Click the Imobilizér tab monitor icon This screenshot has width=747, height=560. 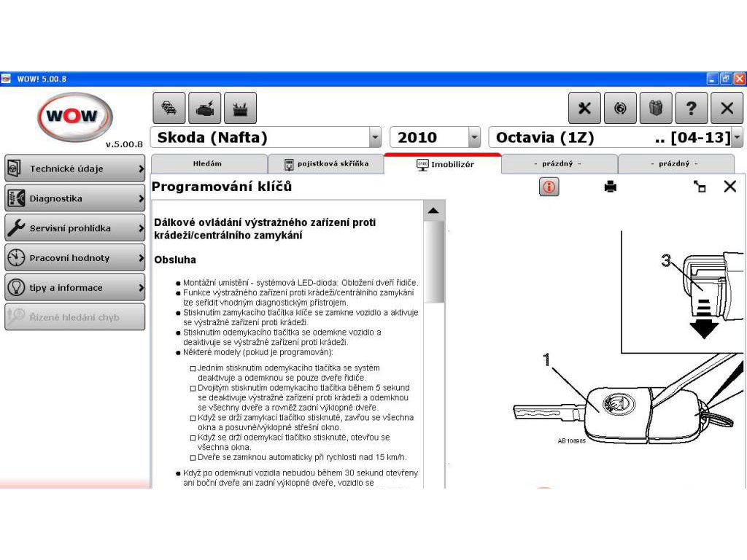tap(422, 165)
